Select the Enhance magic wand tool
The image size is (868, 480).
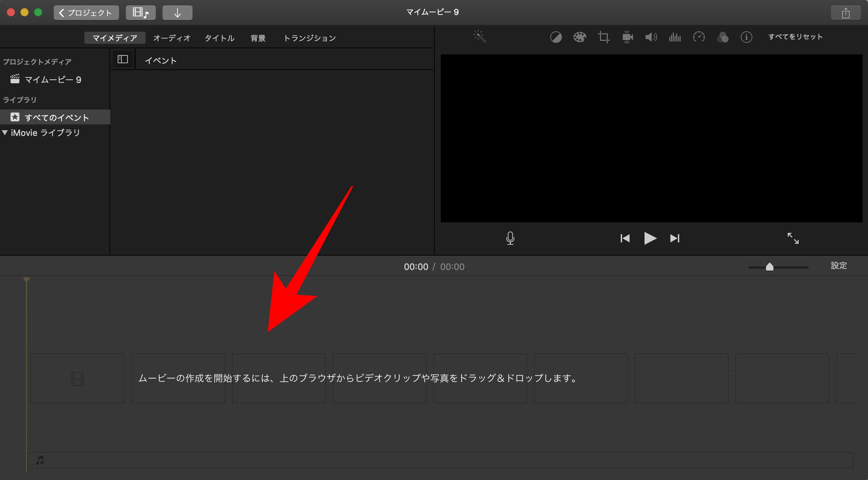[x=479, y=36]
